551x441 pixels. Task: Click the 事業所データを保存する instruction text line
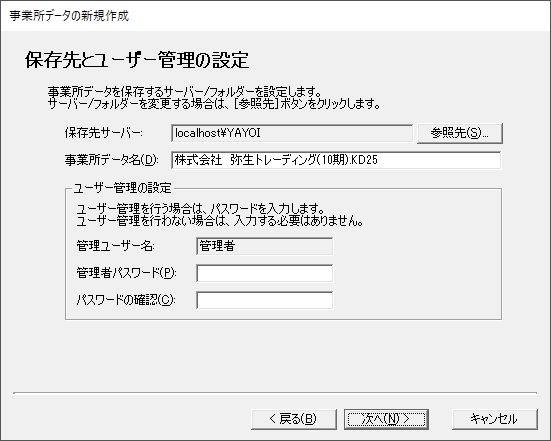point(185,92)
